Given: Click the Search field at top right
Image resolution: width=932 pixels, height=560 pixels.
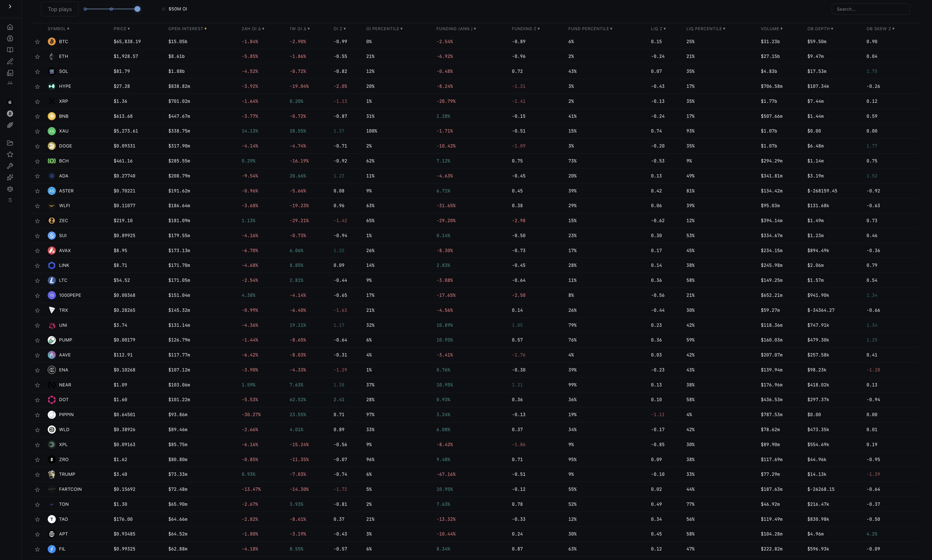Looking at the screenshot, I should click(870, 9).
